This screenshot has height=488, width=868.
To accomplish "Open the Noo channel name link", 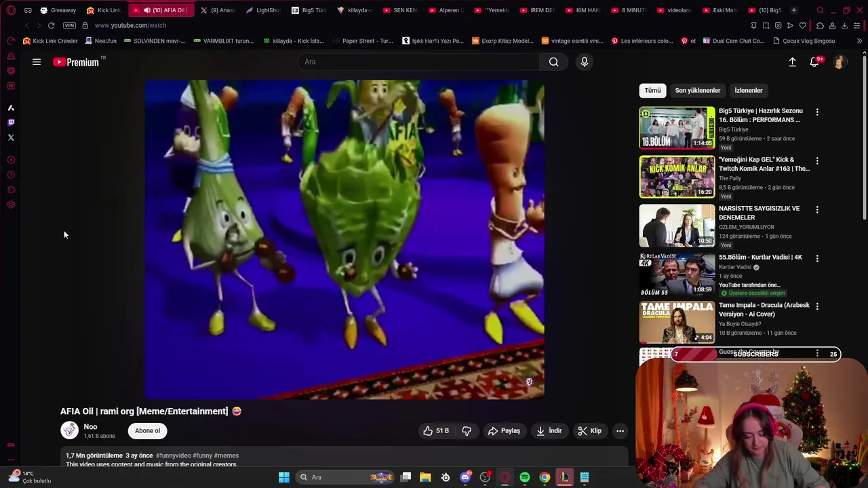I will point(90,426).
